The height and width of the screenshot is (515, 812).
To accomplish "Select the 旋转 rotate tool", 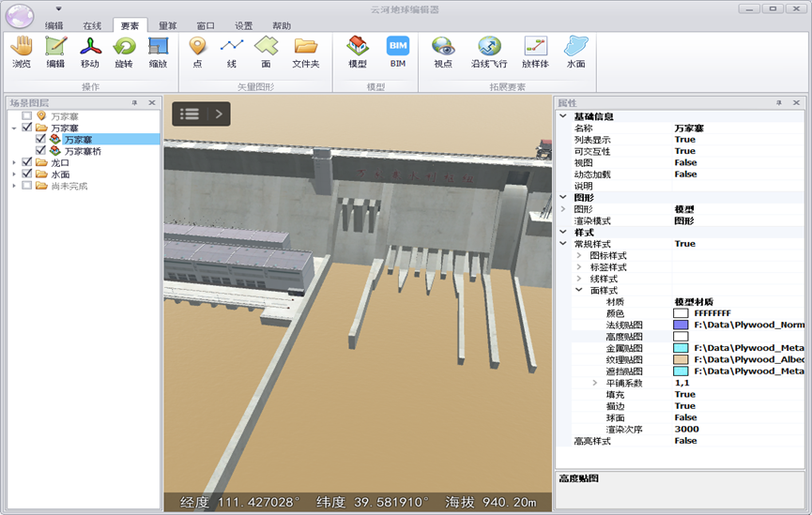I will tap(124, 53).
